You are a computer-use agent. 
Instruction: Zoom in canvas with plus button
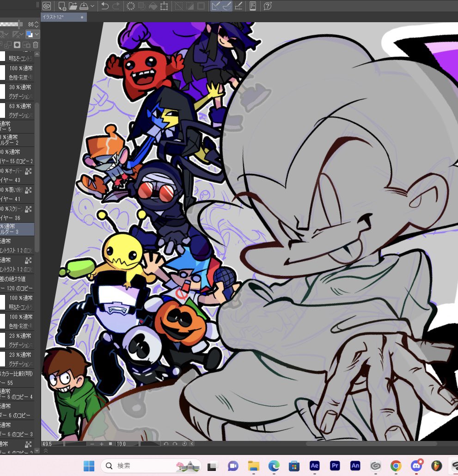click(x=102, y=444)
